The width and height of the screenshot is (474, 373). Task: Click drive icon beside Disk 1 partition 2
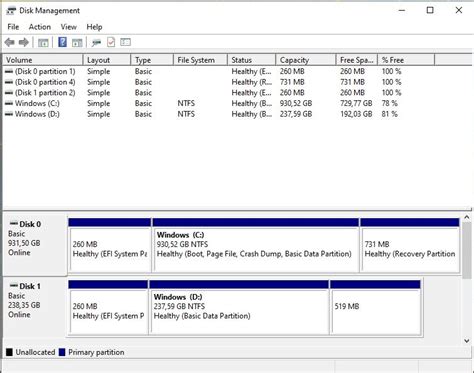tap(9, 93)
